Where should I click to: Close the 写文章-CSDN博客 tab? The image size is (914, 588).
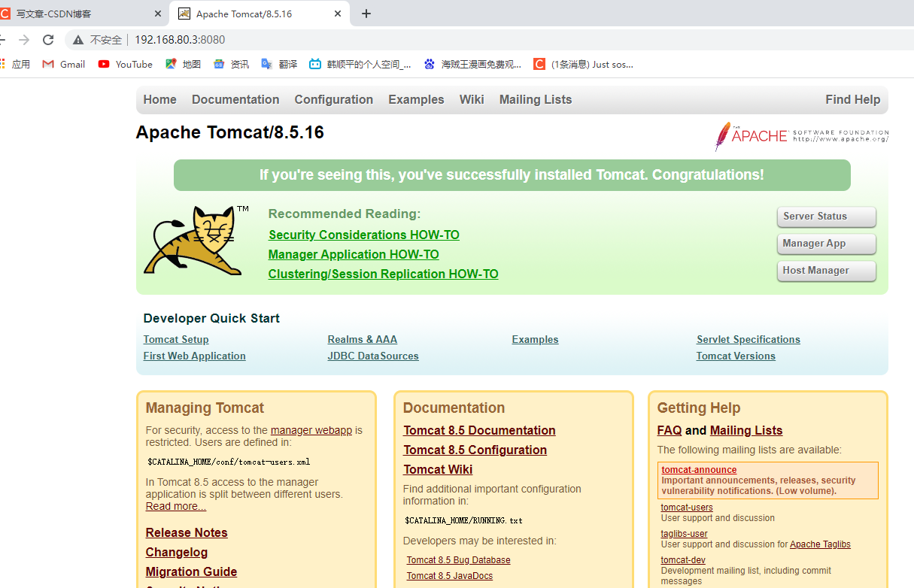coord(158,14)
